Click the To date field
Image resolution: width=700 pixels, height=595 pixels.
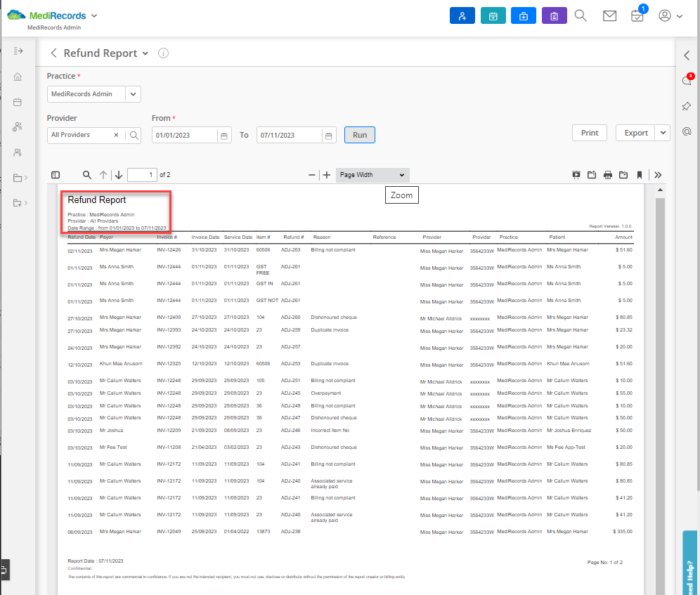coord(290,136)
